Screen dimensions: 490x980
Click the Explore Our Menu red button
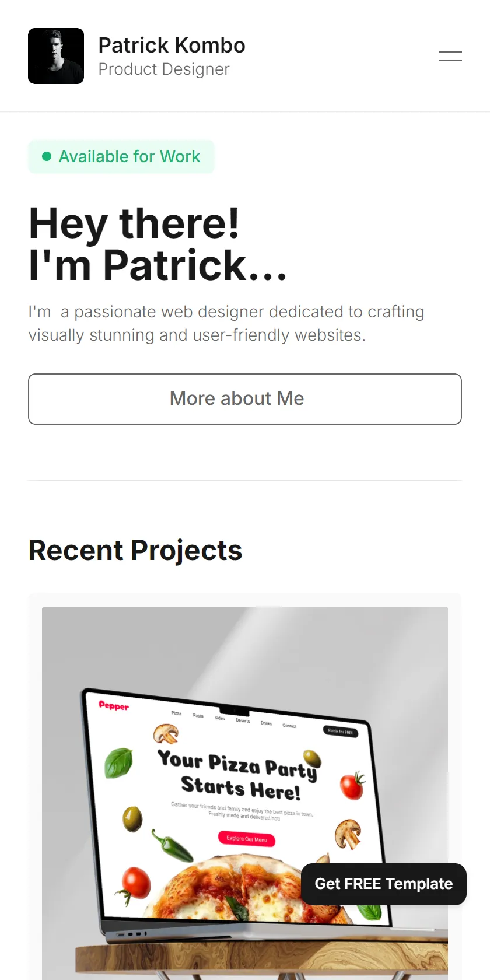pos(247,839)
